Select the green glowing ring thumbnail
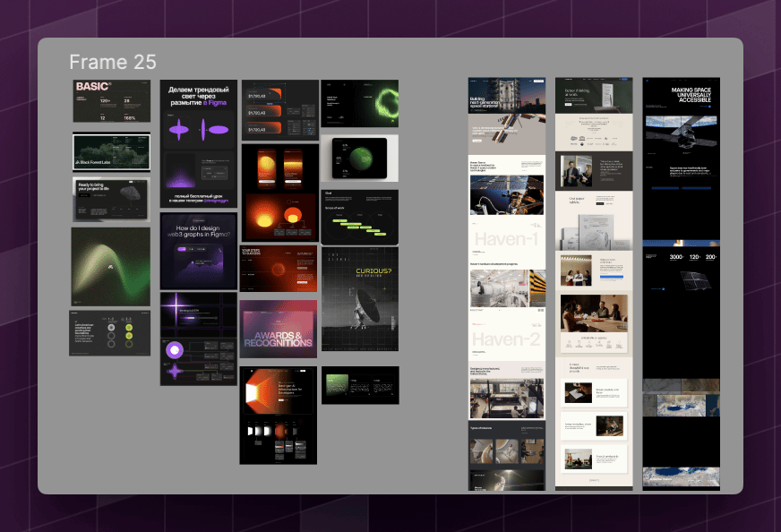The width and height of the screenshot is (781, 532). click(360, 104)
